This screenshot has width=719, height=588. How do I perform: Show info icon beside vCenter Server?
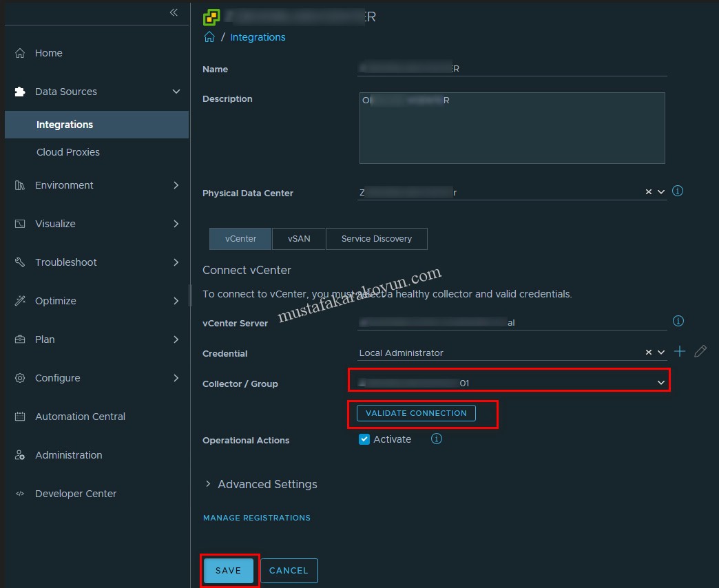point(678,322)
